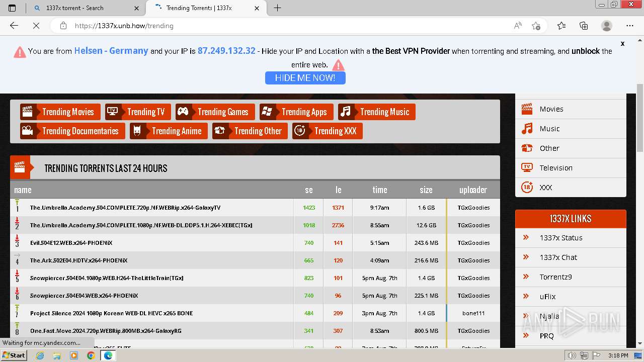
Task: Sort by the size column header
Action: (426, 190)
